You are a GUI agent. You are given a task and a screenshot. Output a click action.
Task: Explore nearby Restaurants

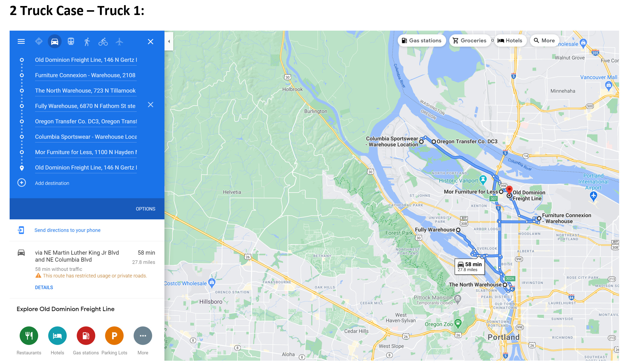[29, 336]
